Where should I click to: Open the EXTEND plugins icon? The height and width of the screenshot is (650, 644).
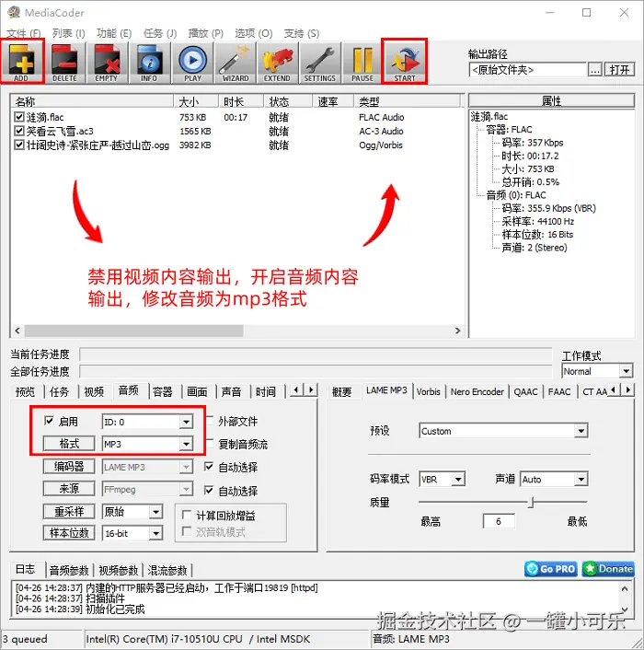pos(278,63)
